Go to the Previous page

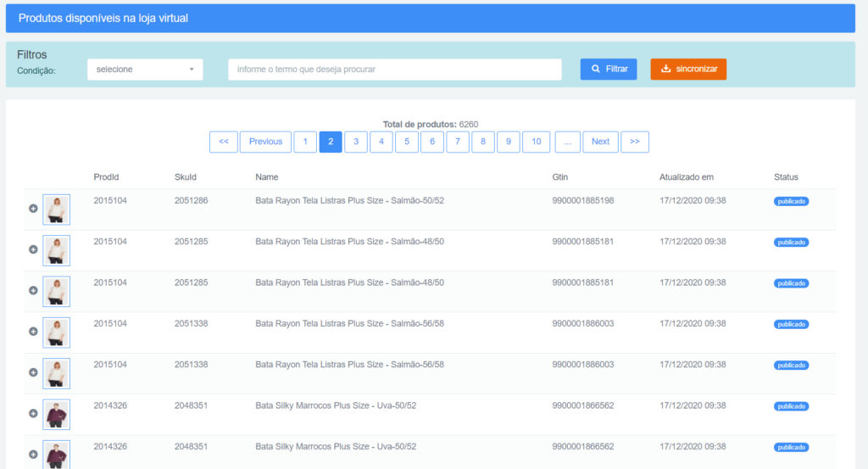265,142
